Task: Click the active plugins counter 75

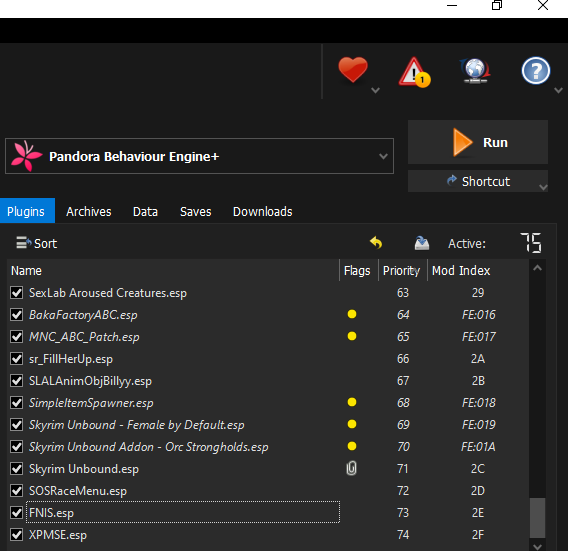Action: pos(531,243)
